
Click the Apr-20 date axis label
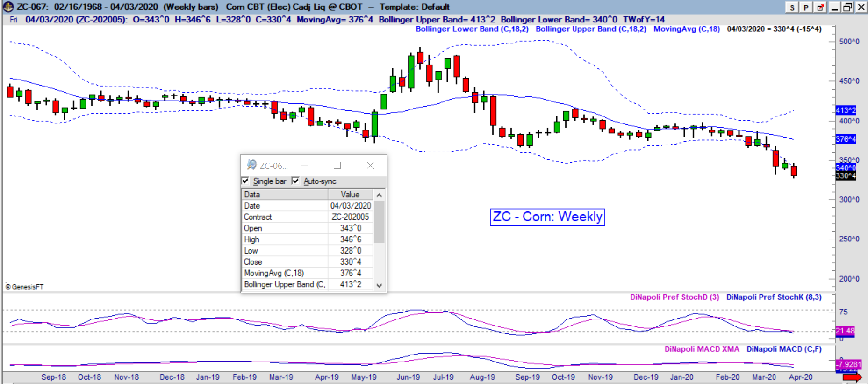(x=801, y=377)
